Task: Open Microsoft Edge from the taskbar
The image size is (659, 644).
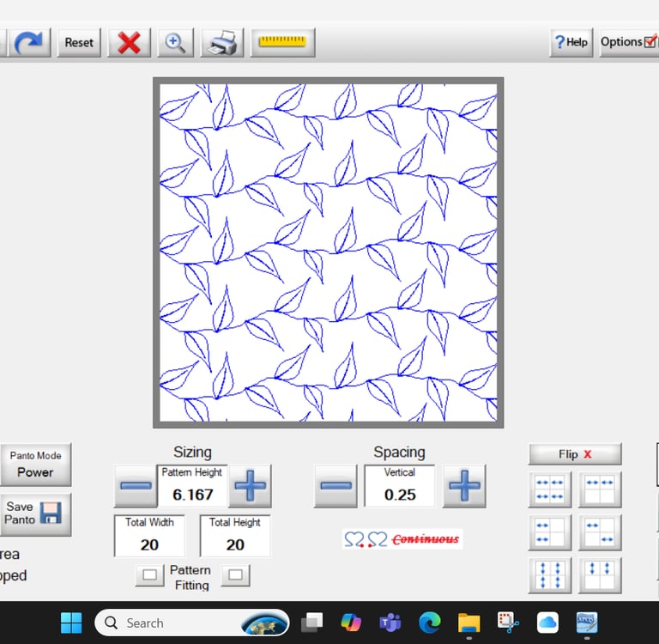Action: (x=430, y=623)
